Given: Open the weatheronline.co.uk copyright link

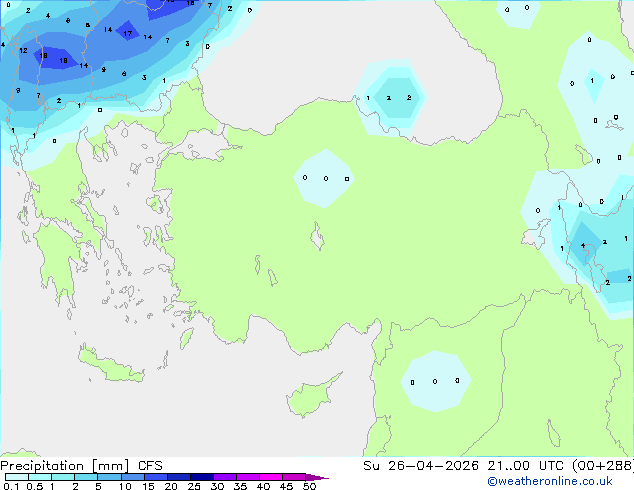Looking at the screenshot, I should (550, 481).
